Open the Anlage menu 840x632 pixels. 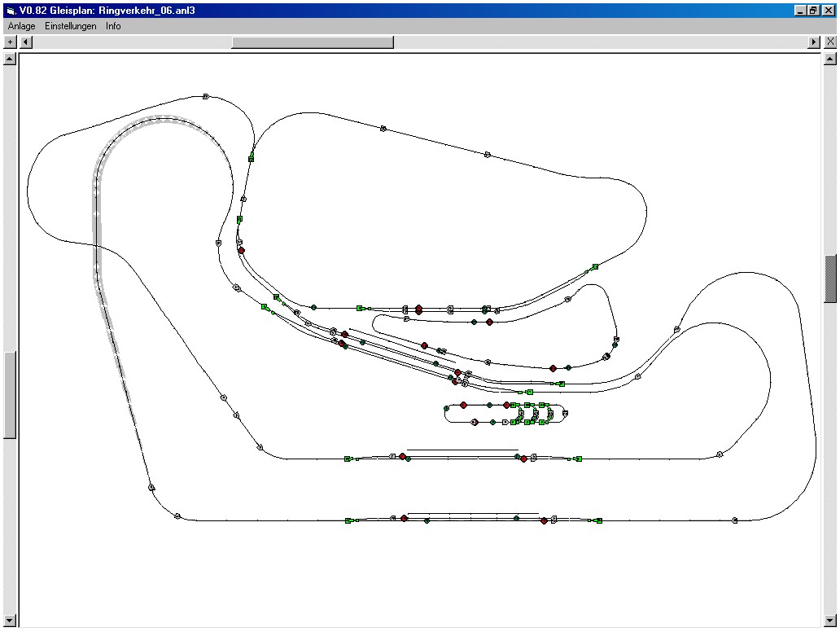click(21, 26)
